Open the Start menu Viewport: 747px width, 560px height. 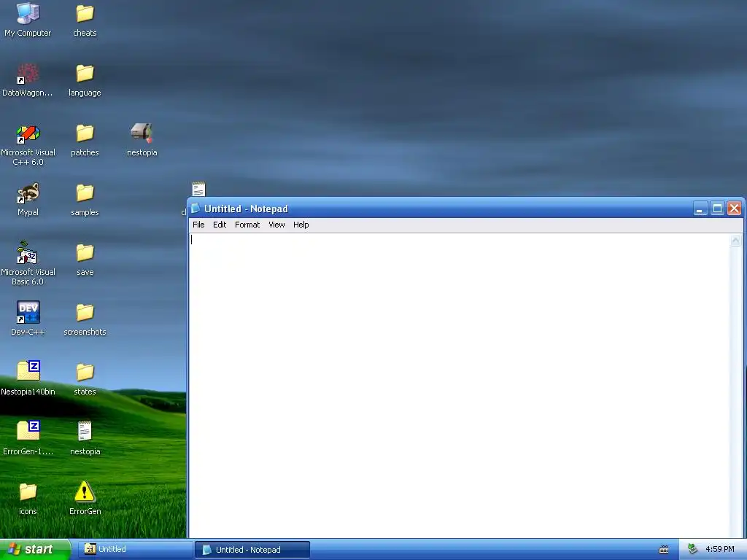pos(36,549)
